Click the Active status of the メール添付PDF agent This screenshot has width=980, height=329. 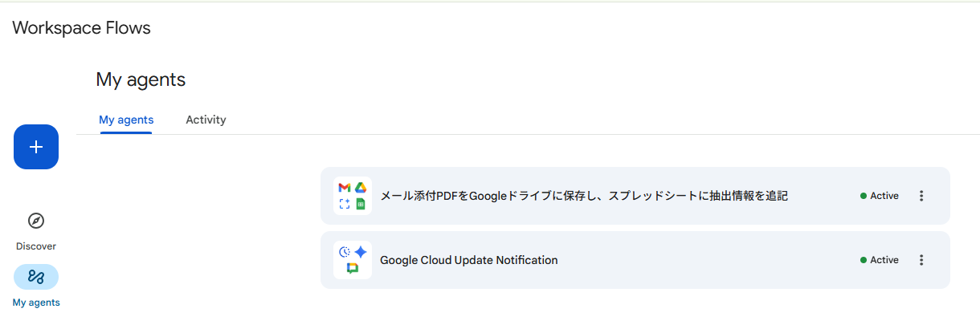click(x=880, y=196)
